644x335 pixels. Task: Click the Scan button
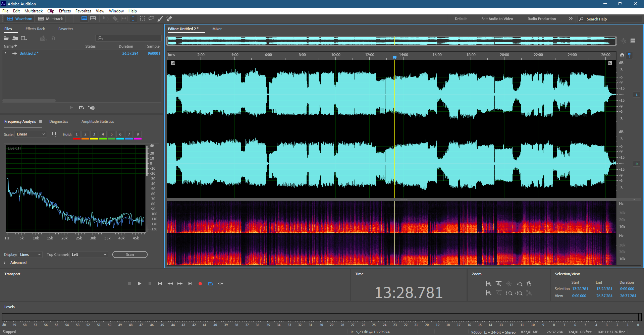click(x=130, y=255)
